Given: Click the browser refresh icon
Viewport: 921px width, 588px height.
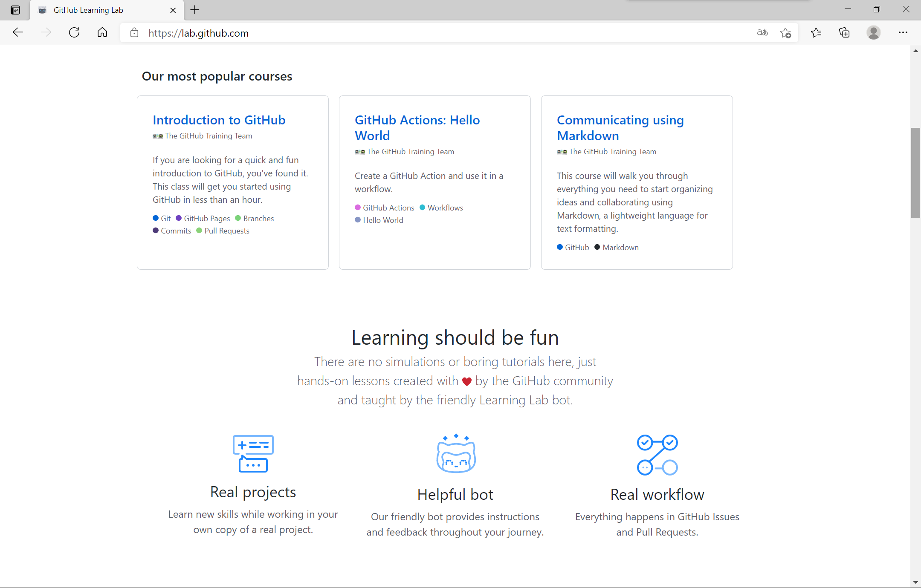Looking at the screenshot, I should click(74, 32).
